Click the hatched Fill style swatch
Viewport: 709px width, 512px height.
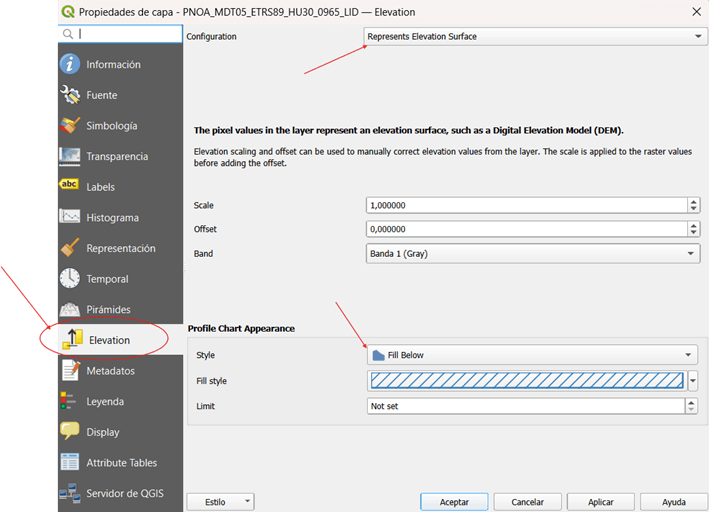(526, 380)
